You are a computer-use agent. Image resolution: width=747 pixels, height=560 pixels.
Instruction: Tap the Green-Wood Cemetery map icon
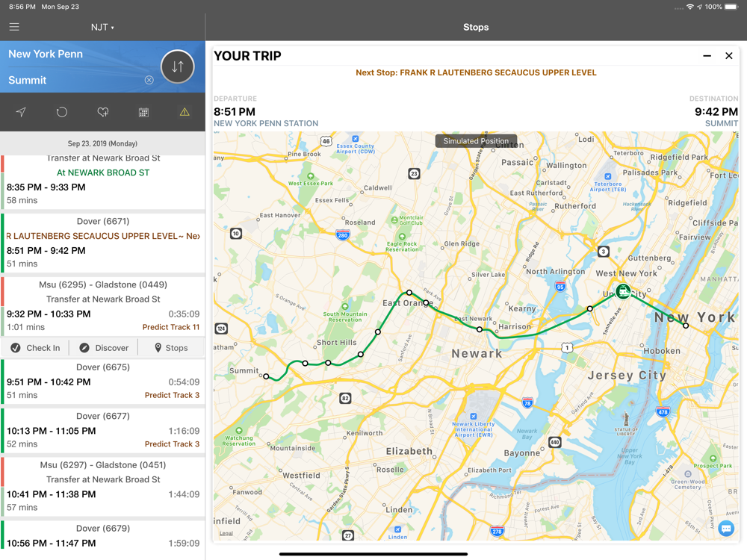[x=687, y=474]
